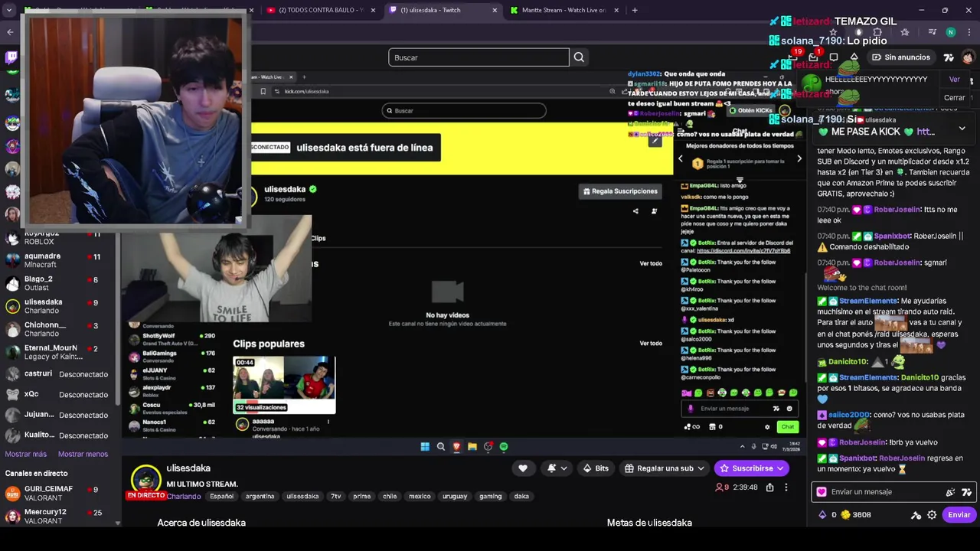
Task: Click the Bits button under the stream
Action: point(596,468)
